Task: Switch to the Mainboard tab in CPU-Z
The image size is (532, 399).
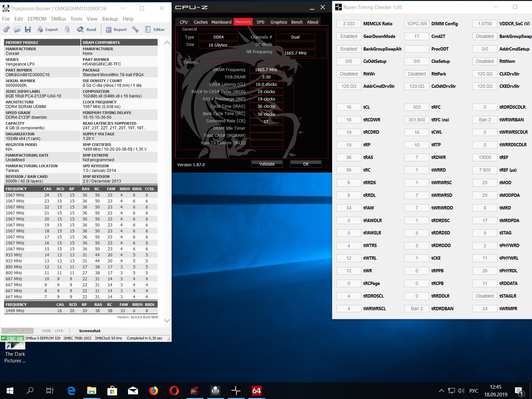Action: pyautogui.click(x=221, y=22)
